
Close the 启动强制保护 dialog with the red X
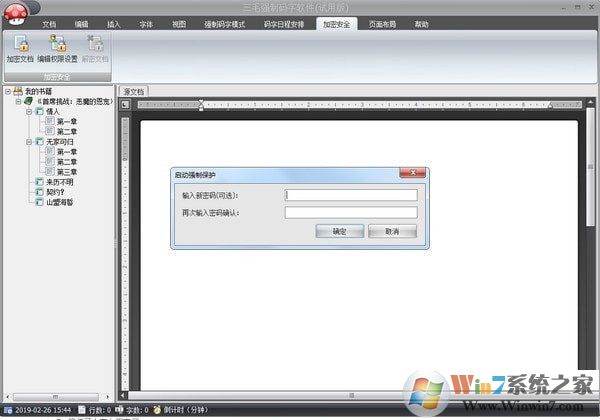tap(412, 173)
